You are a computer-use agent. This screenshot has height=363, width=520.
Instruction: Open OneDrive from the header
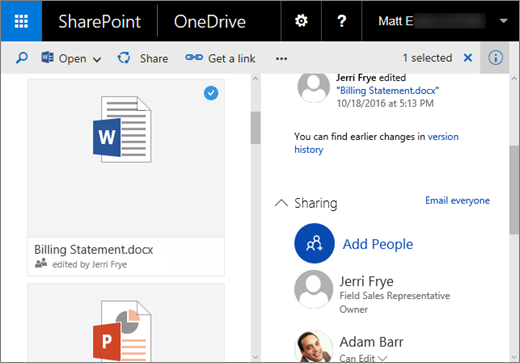(x=210, y=21)
